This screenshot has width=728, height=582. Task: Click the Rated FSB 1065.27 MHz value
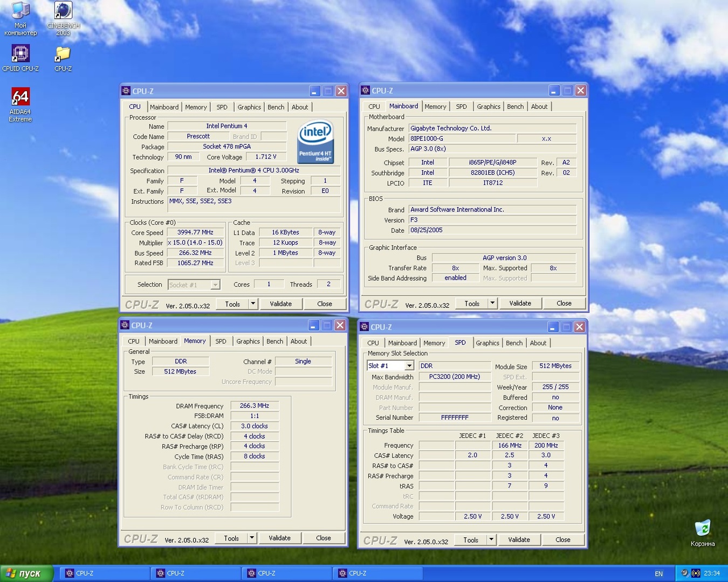coord(195,263)
